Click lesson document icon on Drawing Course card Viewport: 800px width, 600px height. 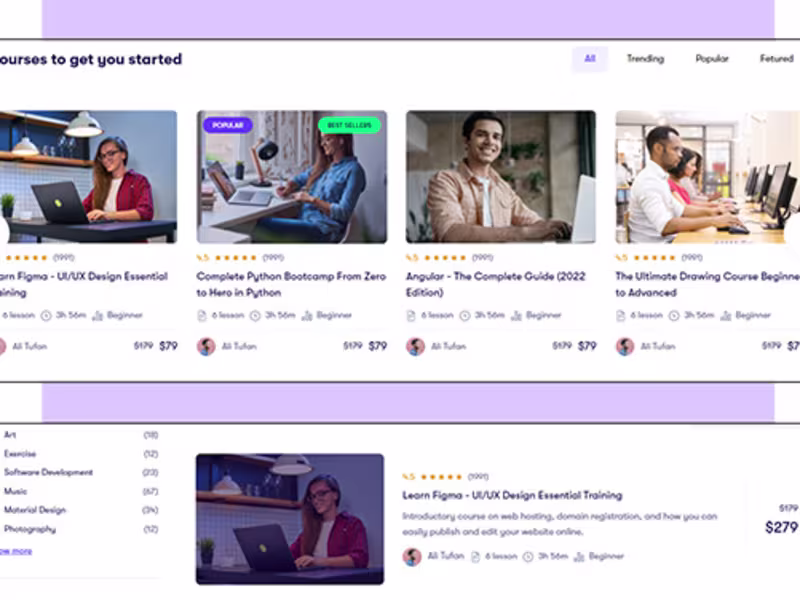620,316
